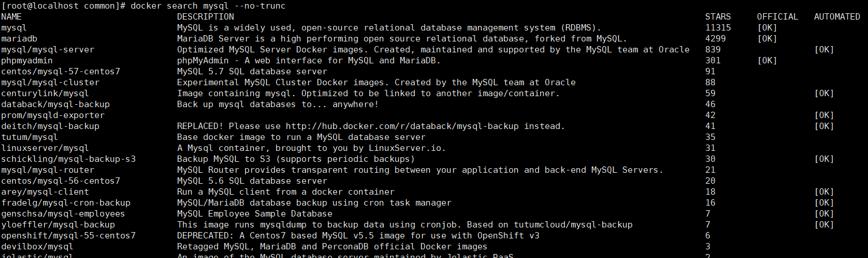Image resolution: width=868 pixels, height=258 pixels.
Task: Select the image name 'deitch/mysql-backup'
Action: point(50,126)
